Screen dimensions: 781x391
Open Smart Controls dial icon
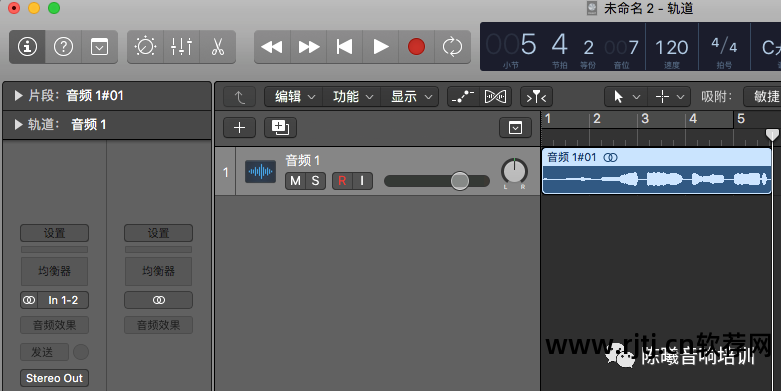click(x=145, y=47)
